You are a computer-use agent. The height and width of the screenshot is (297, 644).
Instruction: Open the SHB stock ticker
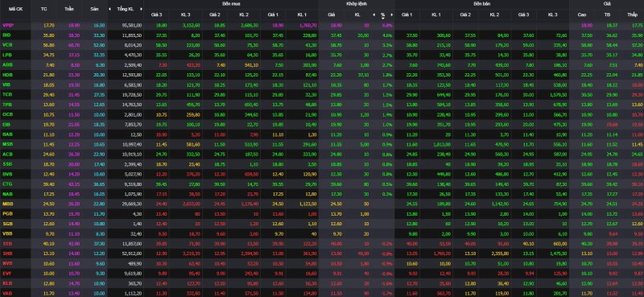click(7, 253)
